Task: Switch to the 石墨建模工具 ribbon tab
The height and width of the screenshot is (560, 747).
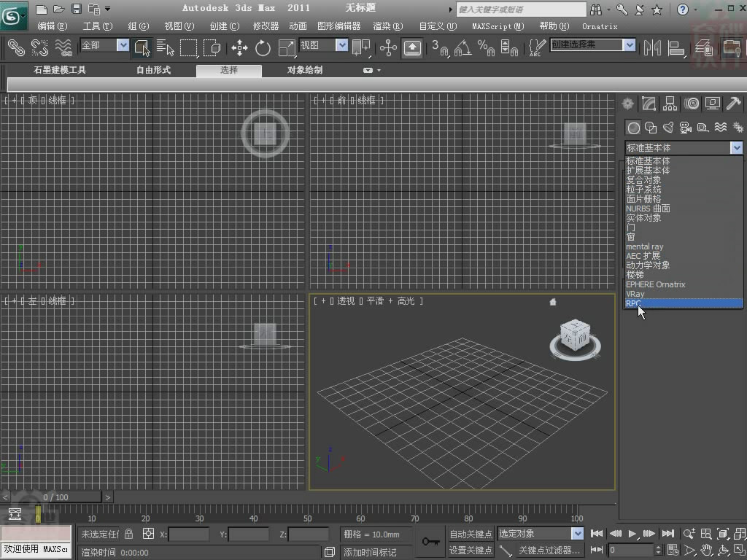Action: (x=60, y=70)
